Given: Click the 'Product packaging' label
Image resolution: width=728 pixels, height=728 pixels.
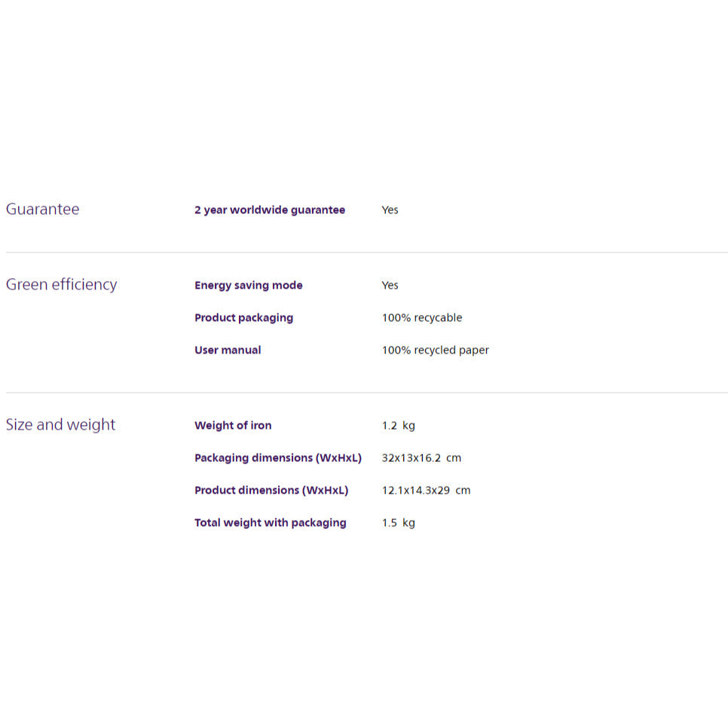Looking at the screenshot, I should [x=243, y=318].
